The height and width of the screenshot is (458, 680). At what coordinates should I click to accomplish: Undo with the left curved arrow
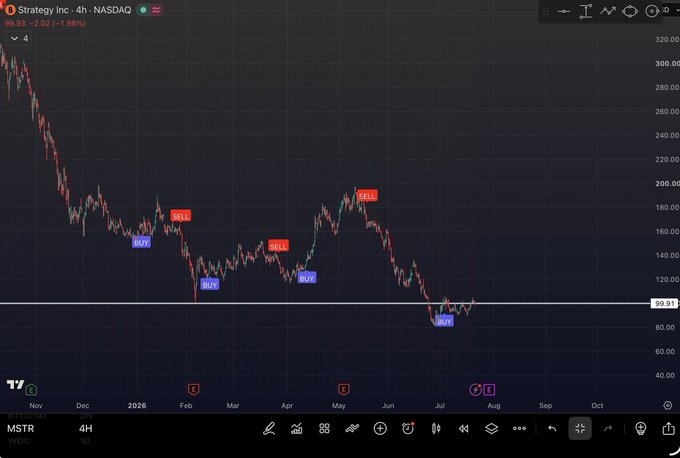(x=552, y=429)
